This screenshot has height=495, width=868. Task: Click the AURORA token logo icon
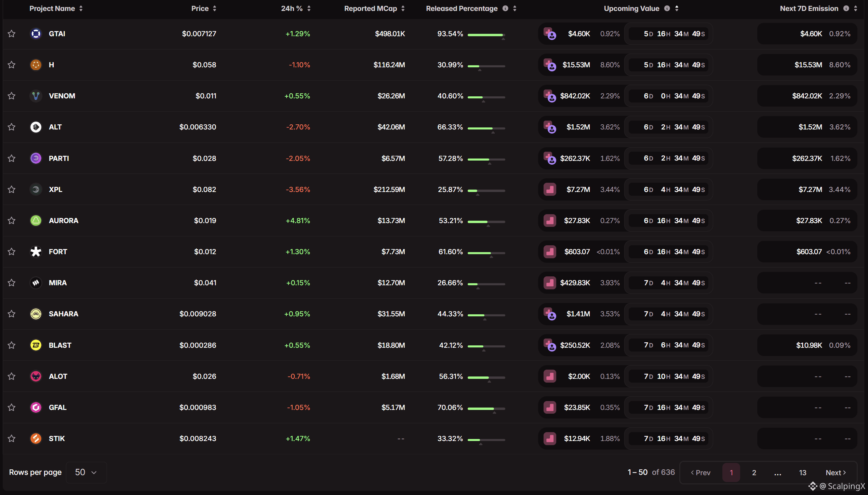tap(36, 220)
